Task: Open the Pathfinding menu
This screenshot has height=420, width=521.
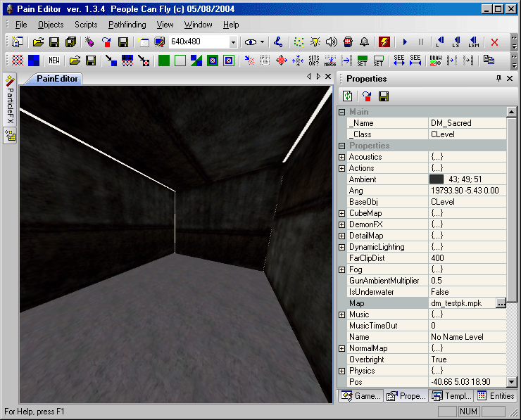Action: [x=127, y=25]
